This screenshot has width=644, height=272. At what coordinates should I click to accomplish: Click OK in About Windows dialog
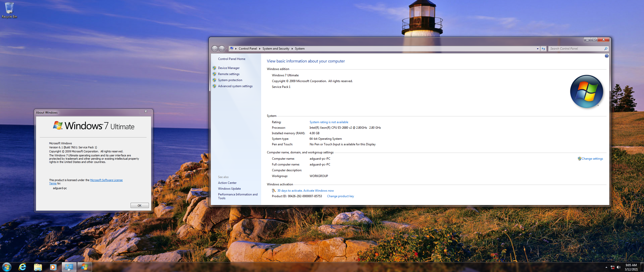140,206
